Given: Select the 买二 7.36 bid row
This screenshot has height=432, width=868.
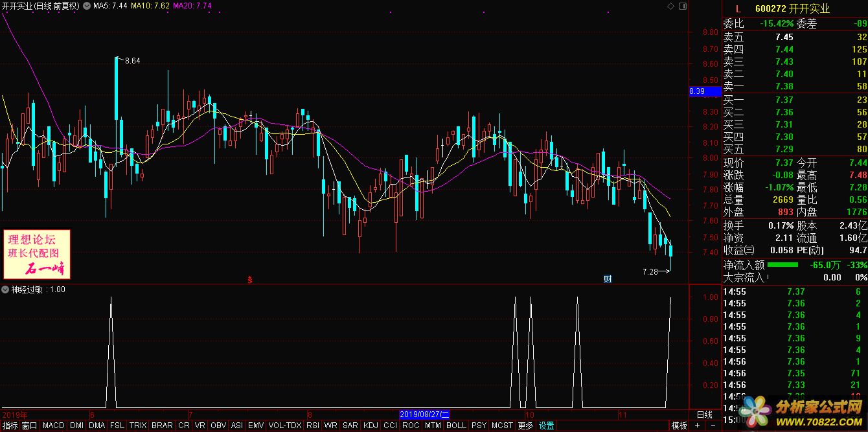Looking at the screenshot, I should [795, 112].
